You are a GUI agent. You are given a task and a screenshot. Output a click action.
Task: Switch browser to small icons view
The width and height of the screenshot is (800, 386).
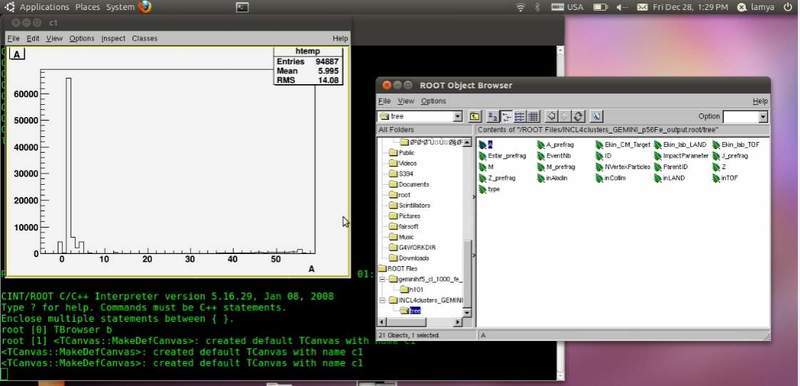(x=506, y=117)
